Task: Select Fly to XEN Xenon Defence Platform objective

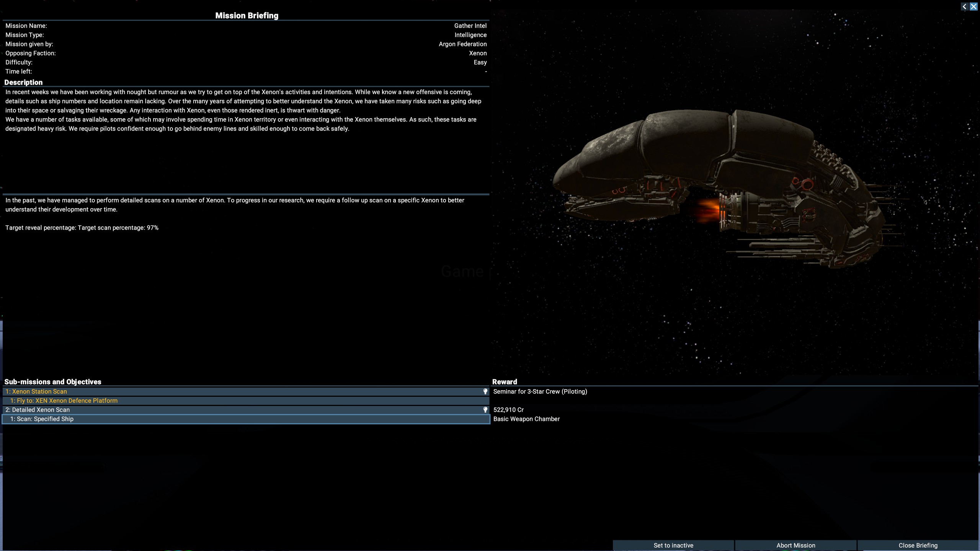Action: (x=64, y=401)
